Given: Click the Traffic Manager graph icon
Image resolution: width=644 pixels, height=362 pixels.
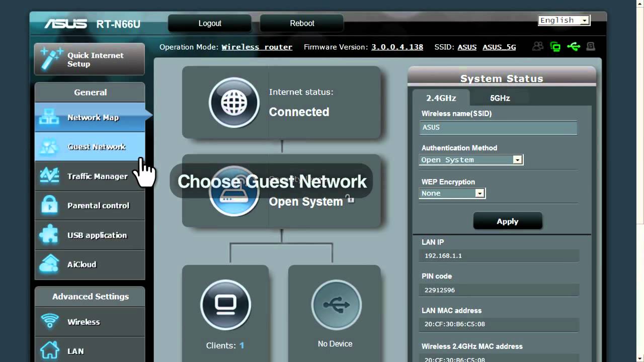Looking at the screenshot, I should (49, 176).
